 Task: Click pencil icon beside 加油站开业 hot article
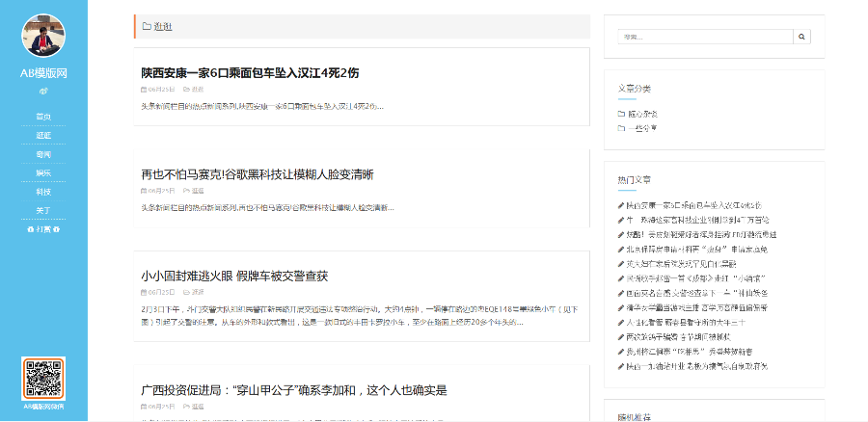click(621, 366)
